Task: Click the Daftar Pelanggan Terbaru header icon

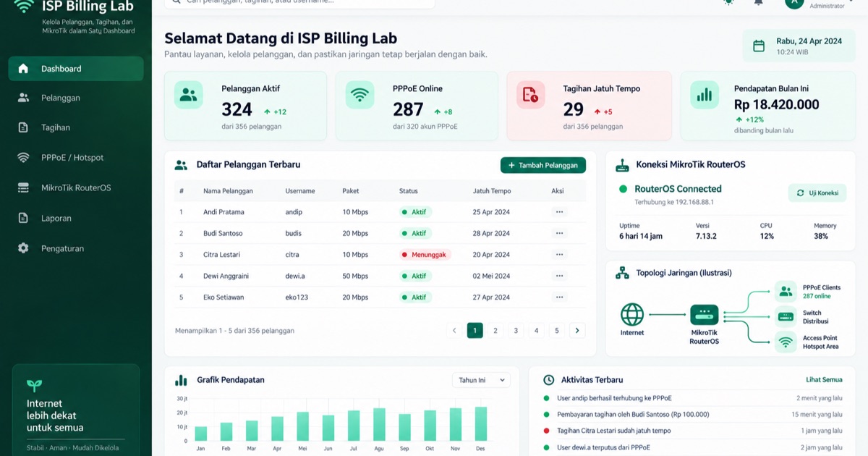Action: (x=181, y=165)
